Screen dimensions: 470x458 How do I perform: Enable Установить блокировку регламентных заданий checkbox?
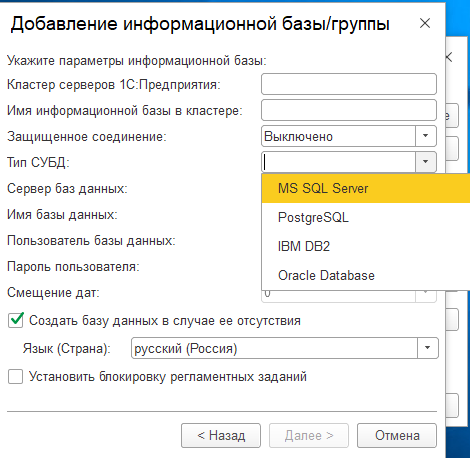coord(16,377)
